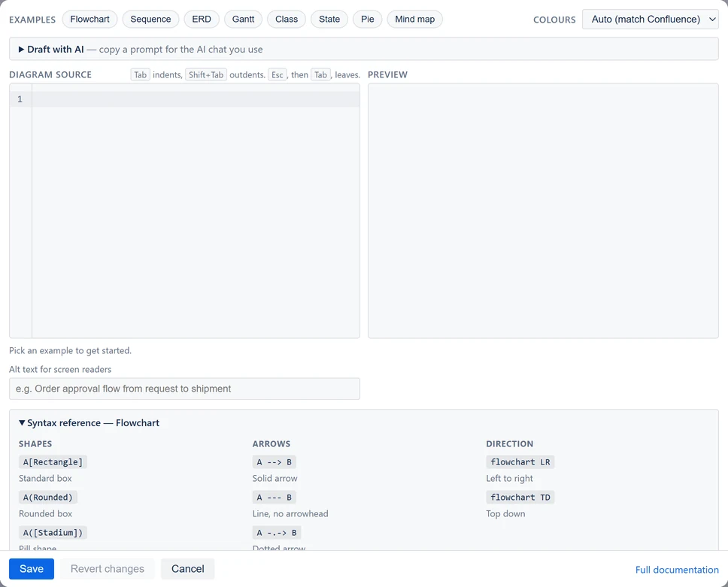Click the 'Rounded box' description
Screen dimensions: 728x587
(45, 513)
